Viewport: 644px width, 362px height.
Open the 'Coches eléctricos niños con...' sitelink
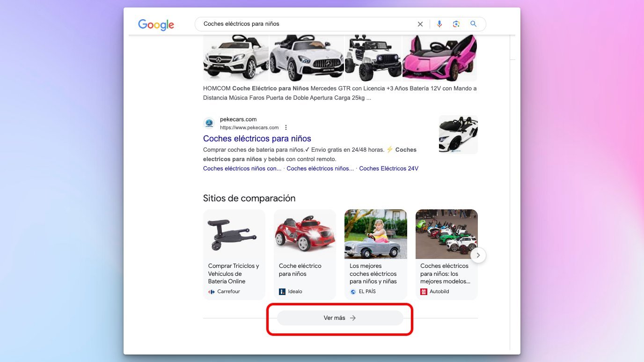pos(242,169)
